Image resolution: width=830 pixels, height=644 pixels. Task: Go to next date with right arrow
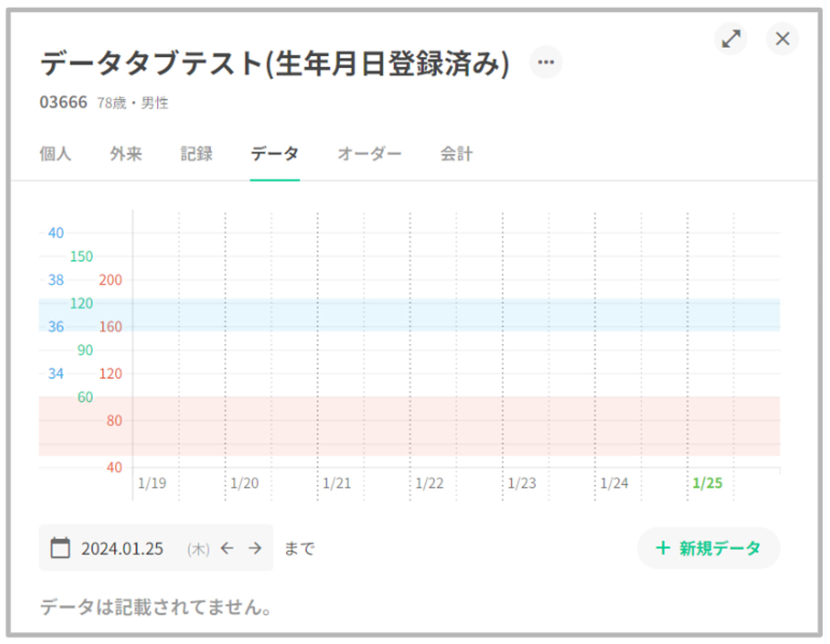click(x=255, y=548)
